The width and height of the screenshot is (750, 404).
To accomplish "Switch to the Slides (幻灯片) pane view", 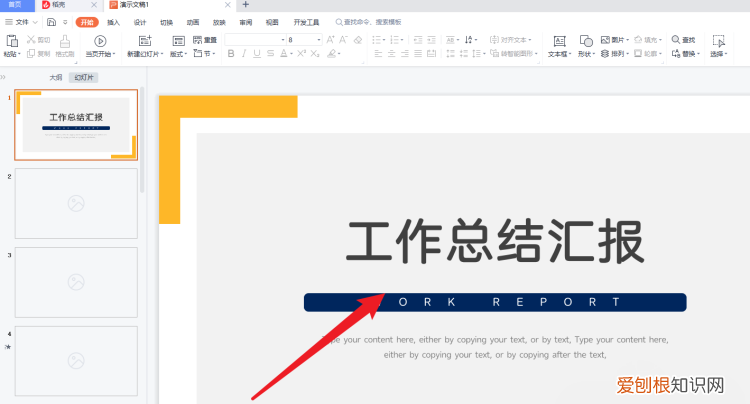I will pyautogui.click(x=84, y=77).
